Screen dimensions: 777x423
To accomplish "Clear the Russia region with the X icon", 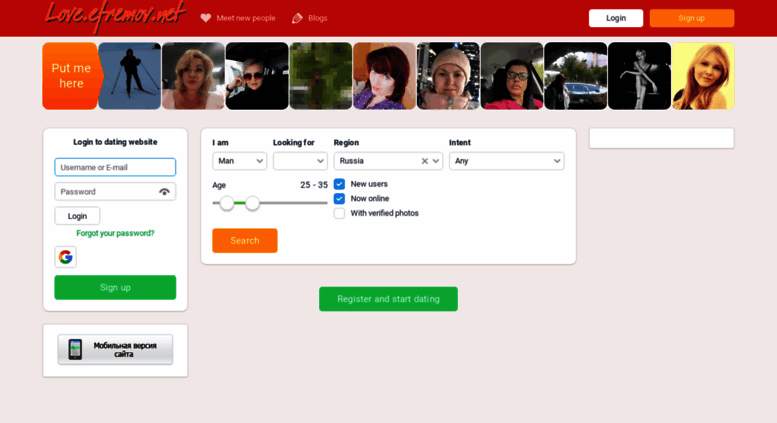I will pos(425,161).
